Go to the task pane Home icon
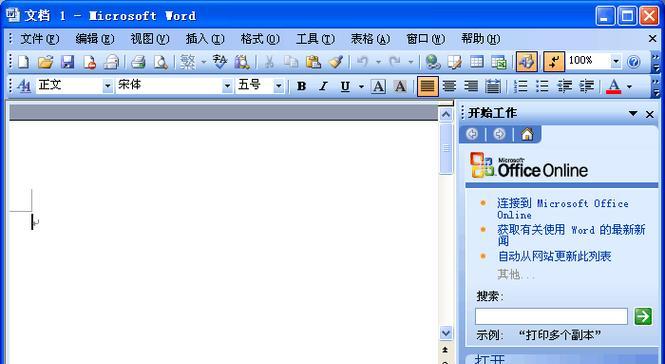This screenshot has width=665, height=364. (x=527, y=134)
